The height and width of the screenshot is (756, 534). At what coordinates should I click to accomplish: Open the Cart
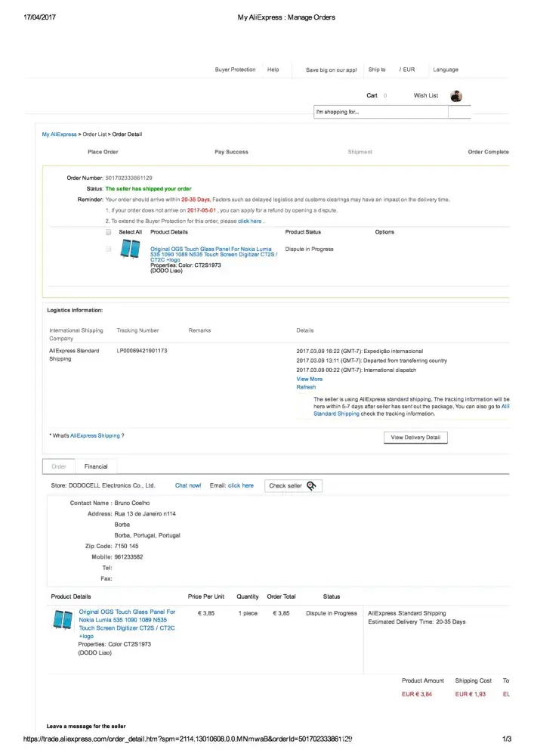(x=372, y=95)
